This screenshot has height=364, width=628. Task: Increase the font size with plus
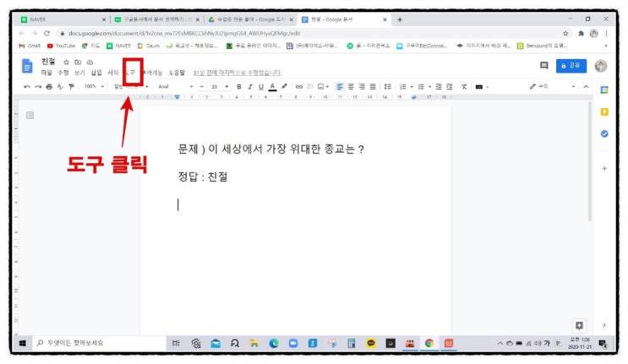click(227, 86)
